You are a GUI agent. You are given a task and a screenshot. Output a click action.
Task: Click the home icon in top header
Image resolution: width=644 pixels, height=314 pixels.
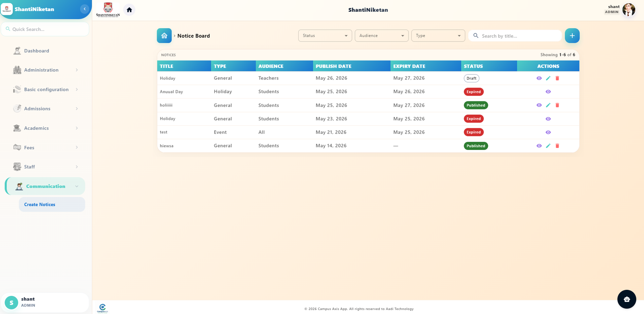(x=129, y=10)
